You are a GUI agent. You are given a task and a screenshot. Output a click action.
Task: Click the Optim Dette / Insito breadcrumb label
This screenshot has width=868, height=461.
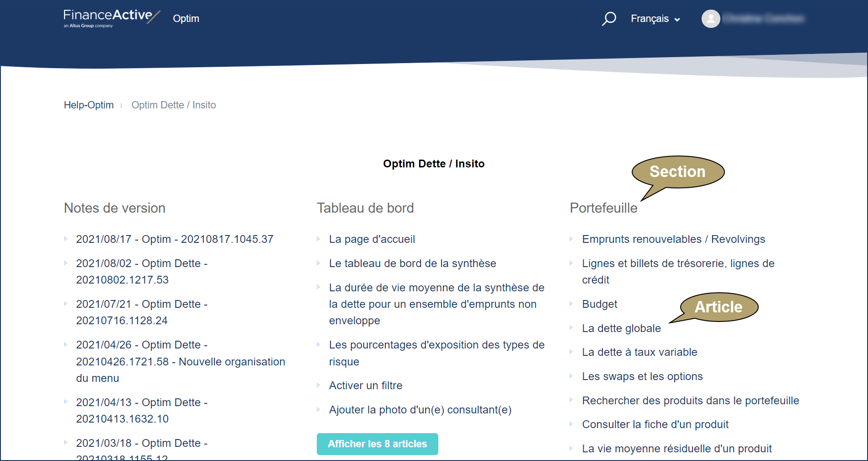pyautogui.click(x=174, y=105)
